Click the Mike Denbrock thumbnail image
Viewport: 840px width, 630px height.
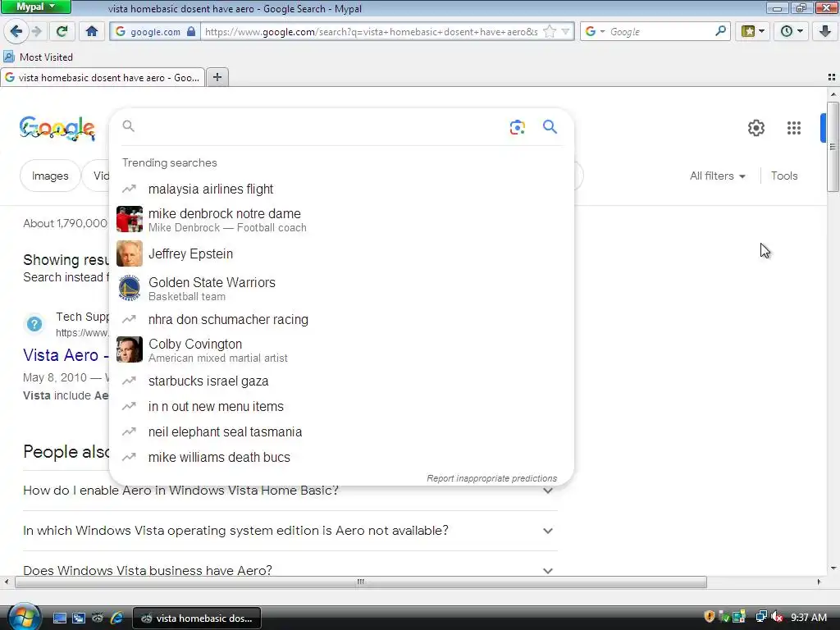tap(130, 219)
